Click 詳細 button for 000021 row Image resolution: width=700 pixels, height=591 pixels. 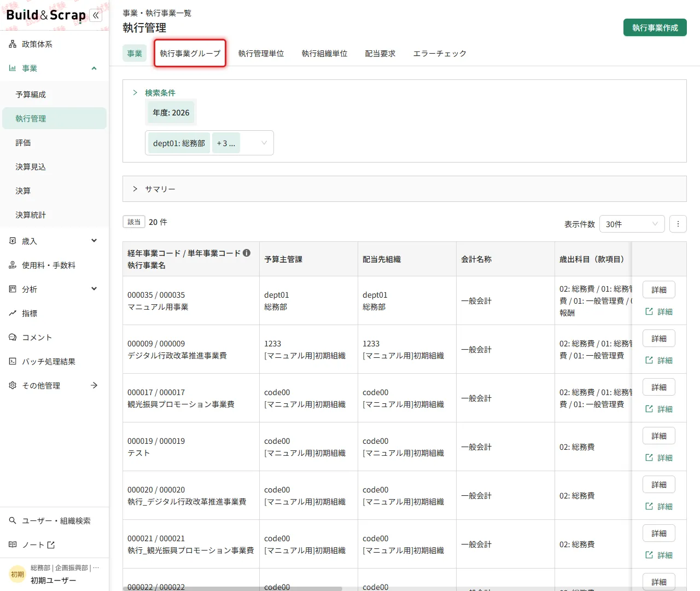(659, 533)
